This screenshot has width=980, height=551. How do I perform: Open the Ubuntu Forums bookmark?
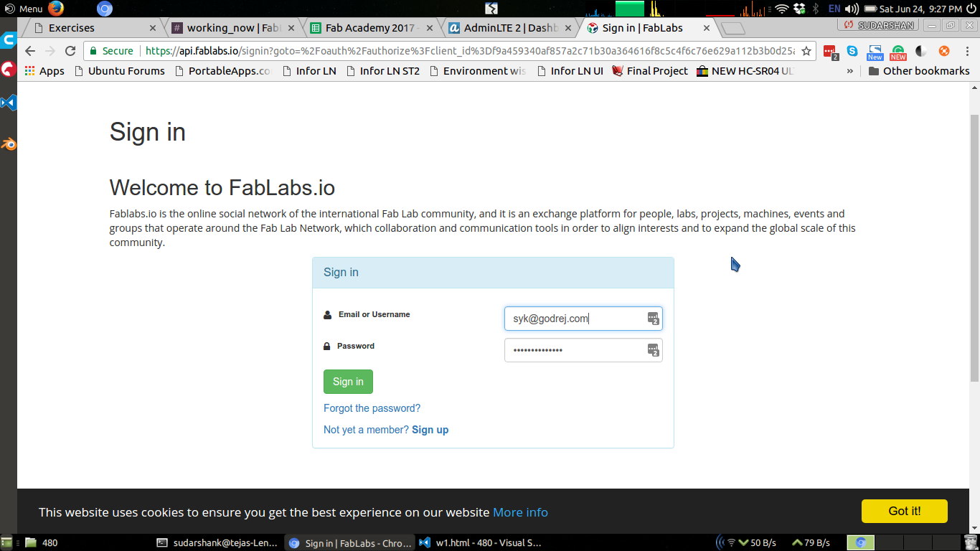click(119, 71)
